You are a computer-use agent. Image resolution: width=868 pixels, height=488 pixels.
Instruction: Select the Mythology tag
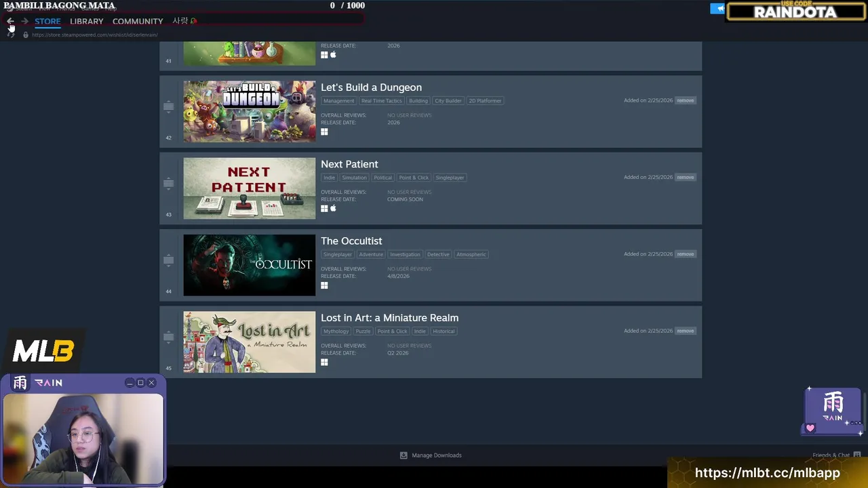[336, 331]
